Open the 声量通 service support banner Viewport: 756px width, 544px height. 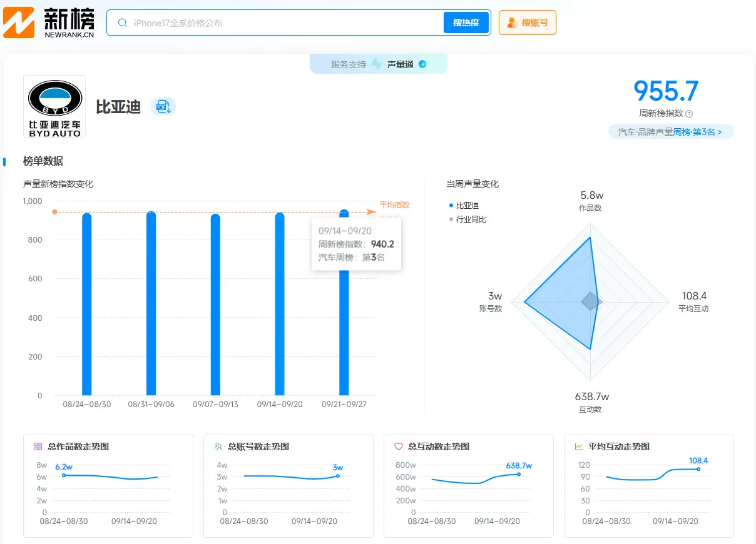(379, 64)
